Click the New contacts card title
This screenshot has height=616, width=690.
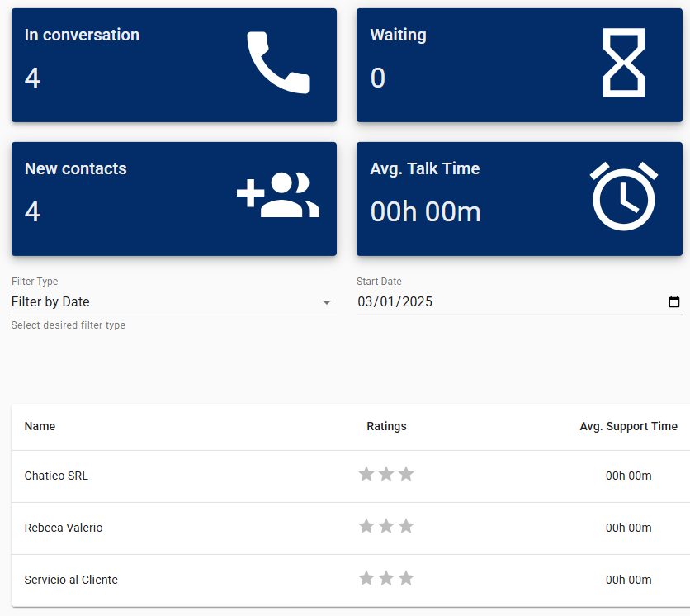(x=76, y=168)
